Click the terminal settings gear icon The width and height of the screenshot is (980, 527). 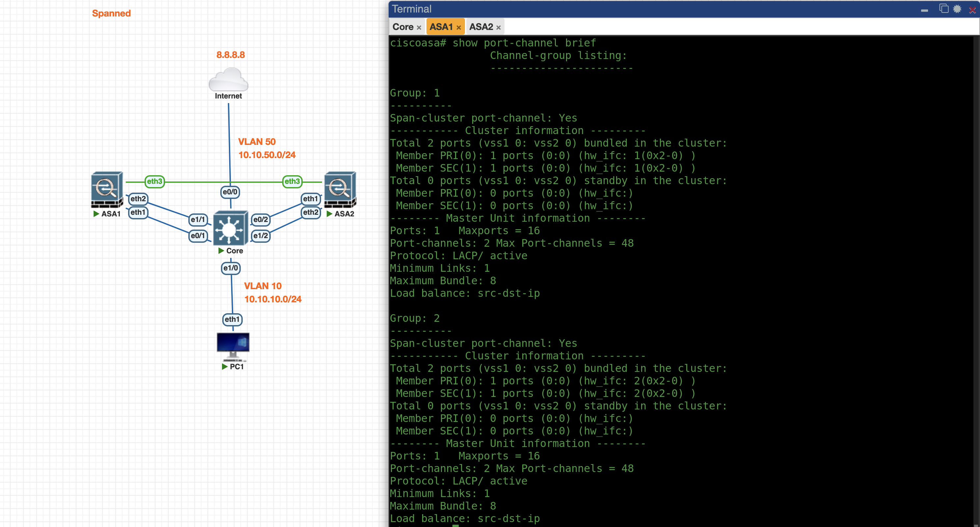957,9
